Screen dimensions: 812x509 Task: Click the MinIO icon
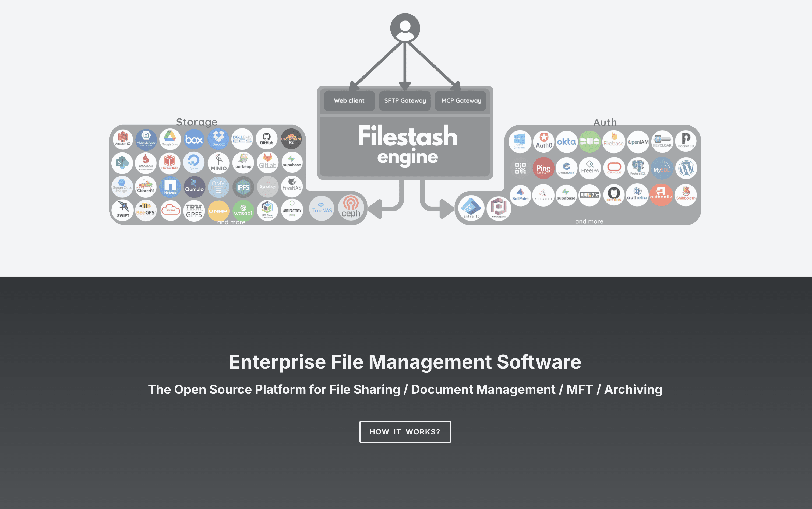[x=218, y=163]
